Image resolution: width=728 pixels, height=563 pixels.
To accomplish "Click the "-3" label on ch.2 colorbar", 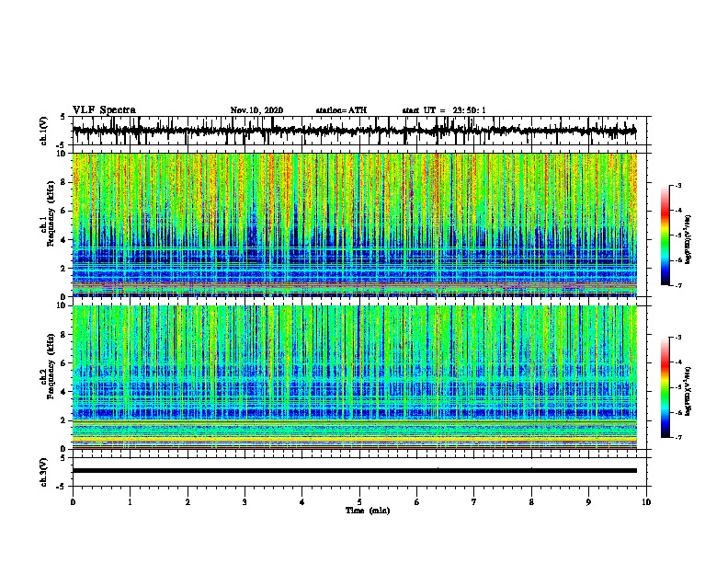I will [x=678, y=338].
